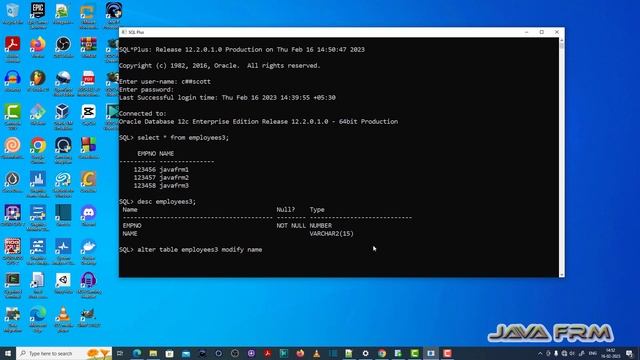Launch Epic Games Launcher from desktop

pyautogui.click(x=38, y=13)
